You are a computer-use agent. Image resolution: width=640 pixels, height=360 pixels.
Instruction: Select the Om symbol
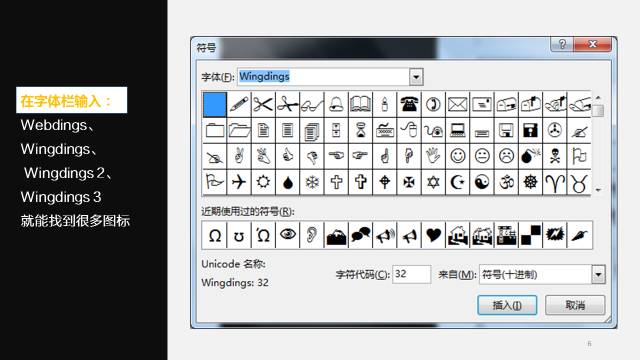[506, 182]
